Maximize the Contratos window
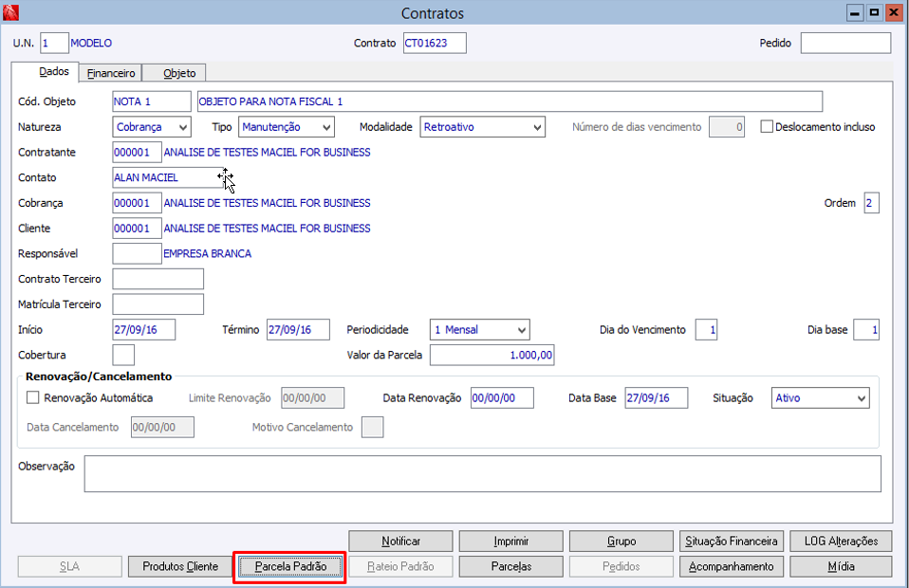Image resolution: width=909 pixels, height=588 pixels. (874, 12)
